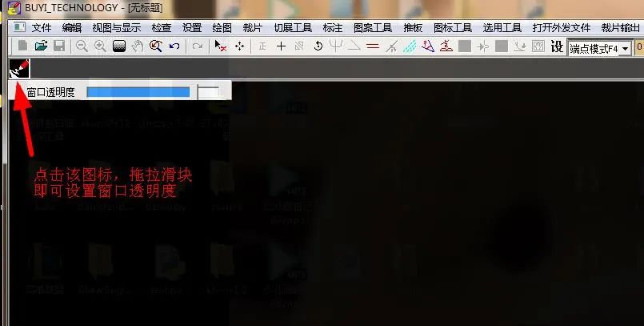The width and height of the screenshot is (644, 326).
Task: Click the save floppy disk icon
Action: pyautogui.click(x=59, y=46)
